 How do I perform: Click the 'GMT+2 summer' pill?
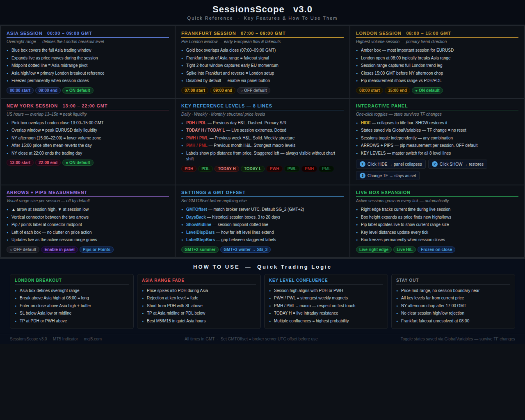(200, 249)
